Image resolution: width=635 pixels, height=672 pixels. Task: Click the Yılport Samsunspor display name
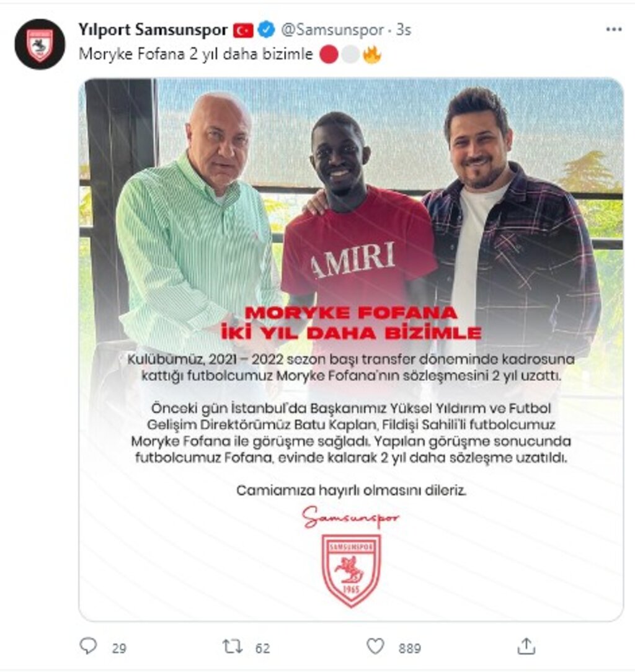pyautogui.click(x=153, y=30)
